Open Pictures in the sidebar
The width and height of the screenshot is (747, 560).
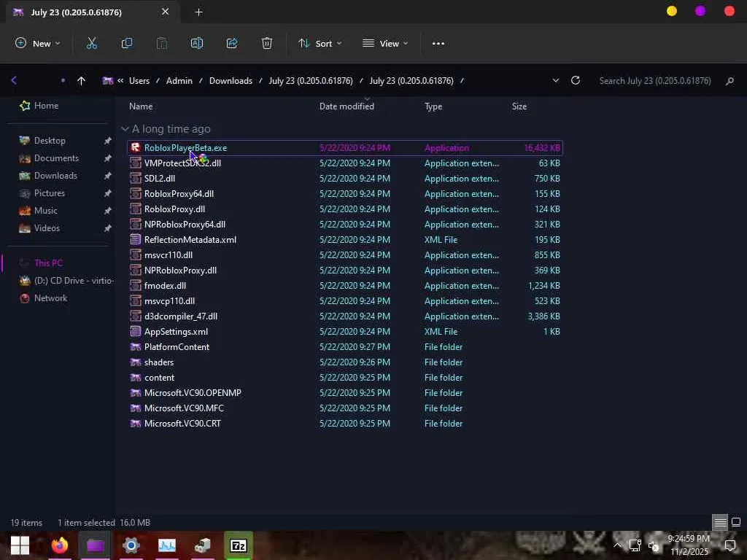click(49, 193)
